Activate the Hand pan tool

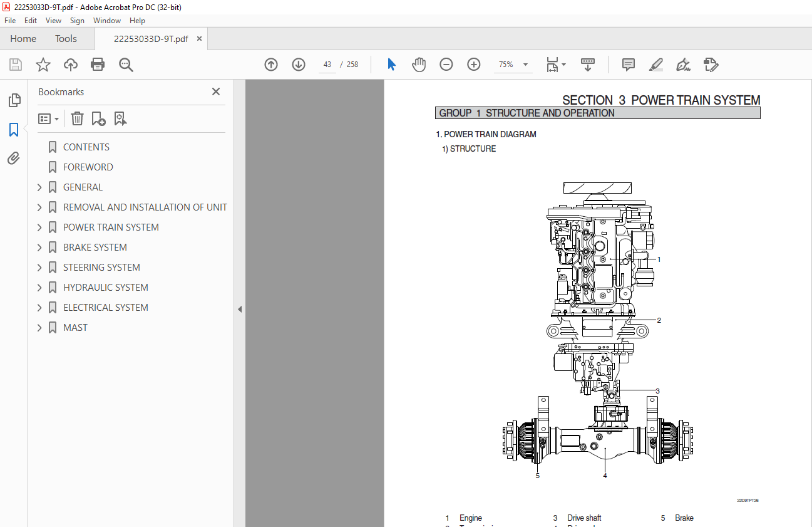point(418,65)
